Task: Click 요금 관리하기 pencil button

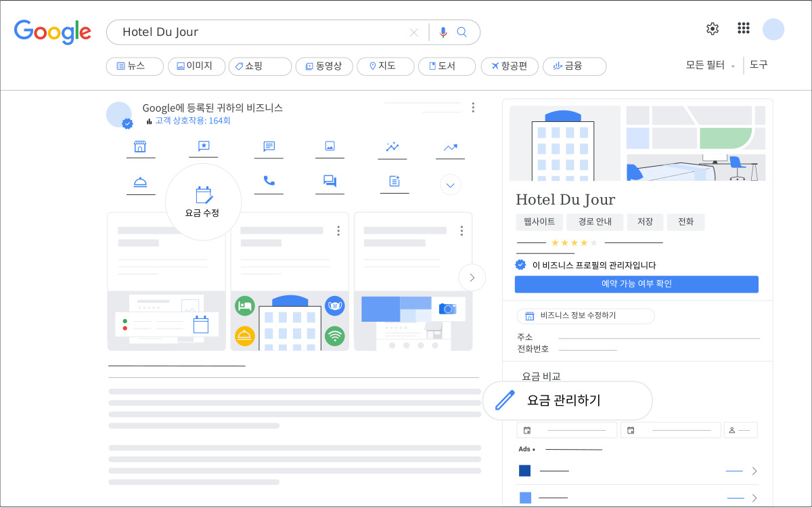Action: [567, 400]
